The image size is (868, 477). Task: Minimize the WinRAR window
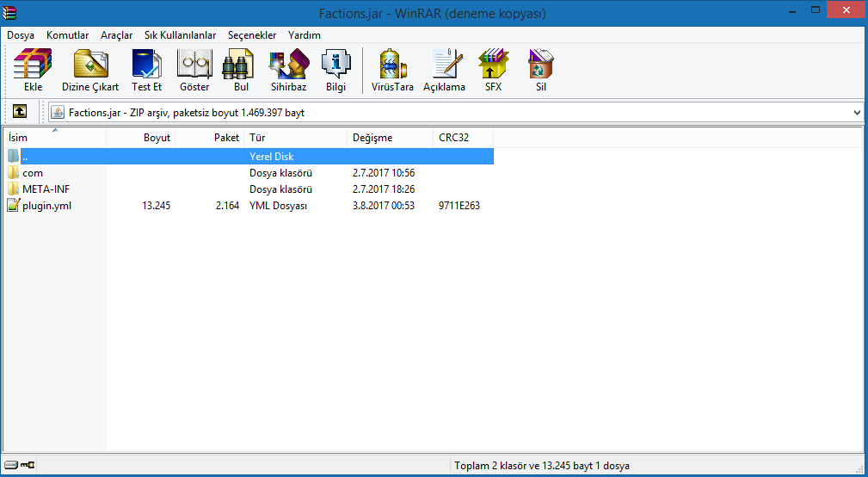791,10
